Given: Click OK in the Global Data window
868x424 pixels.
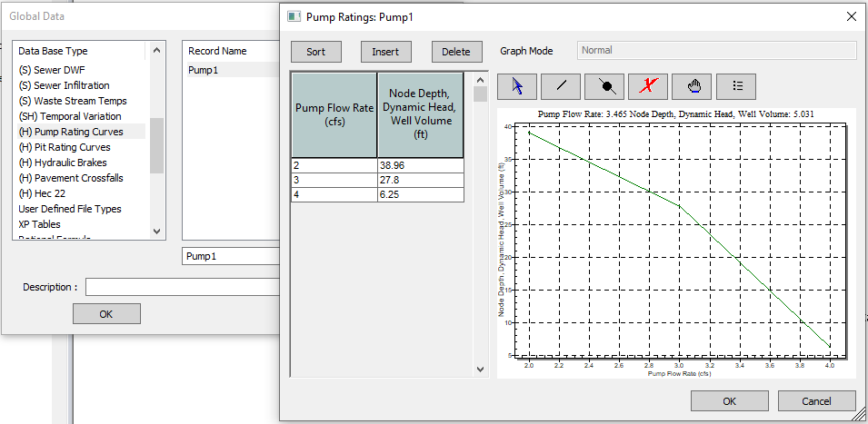Looking at the screenshot, I should coord(106,314).
